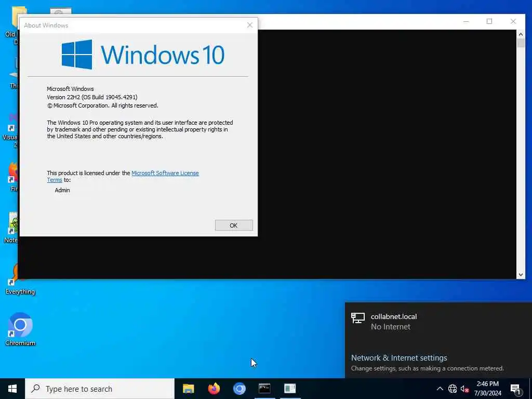Click the network globe tray icon
The image size is (532, 399).
click(x=453, y=389)
